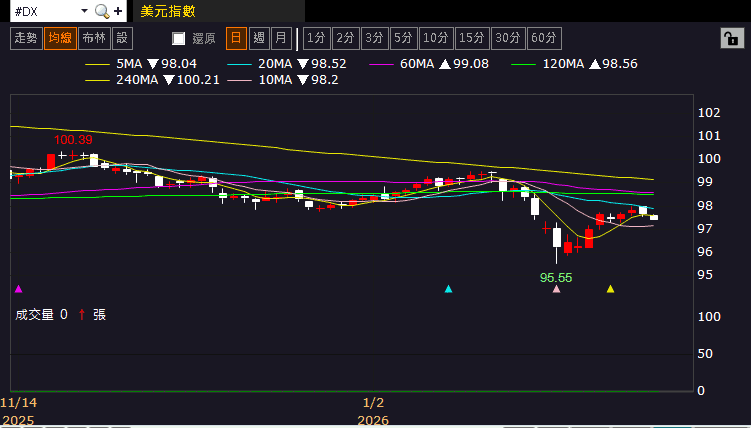This screenshot has width=751, height=428.
Task: Select the 5分 interval
Action: coord(403,38)
